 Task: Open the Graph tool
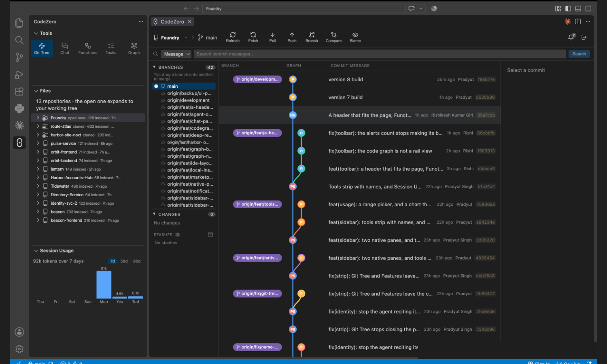coord(134,49)
